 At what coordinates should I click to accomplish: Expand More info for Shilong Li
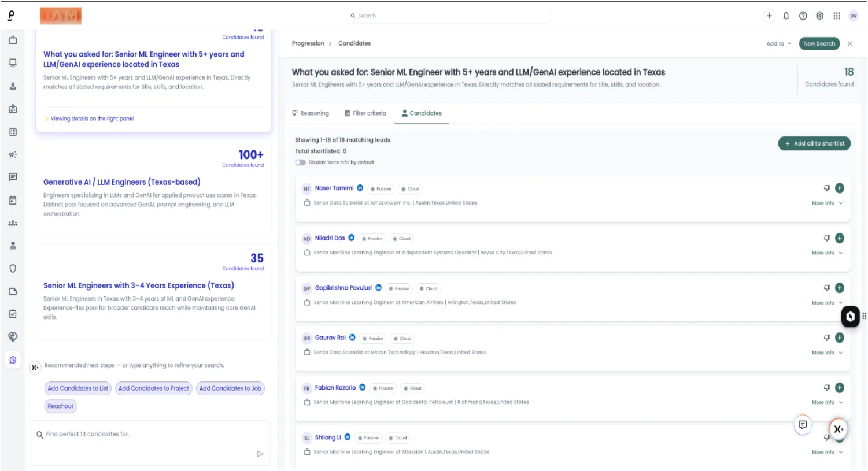point(827,453)
